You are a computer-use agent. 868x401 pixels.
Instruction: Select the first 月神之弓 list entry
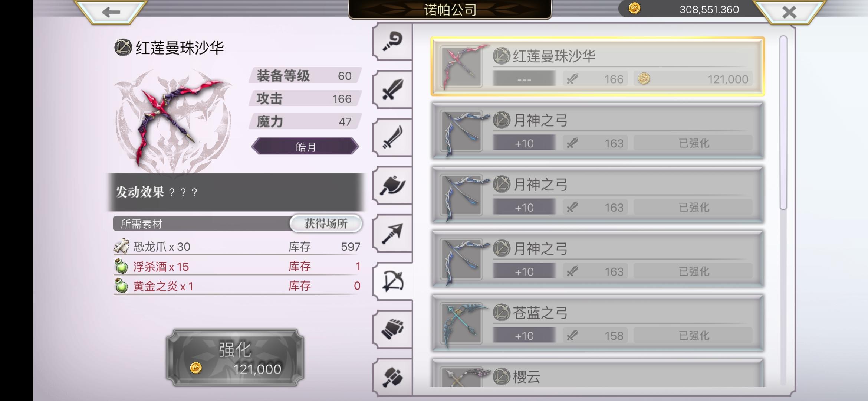(x=597, y=131)
